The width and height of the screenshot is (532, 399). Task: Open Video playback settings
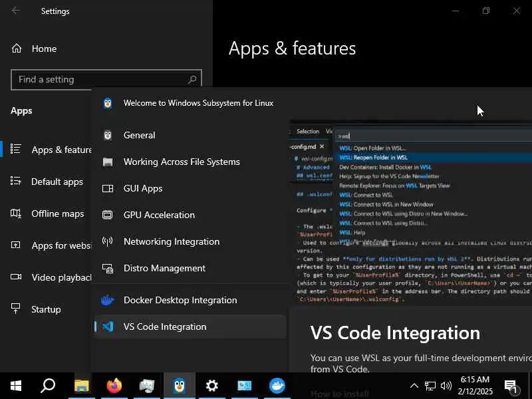tap(51, 277)
